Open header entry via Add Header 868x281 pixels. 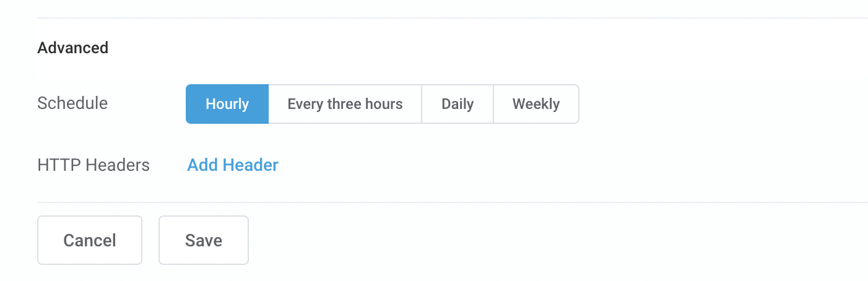pos(233,165)
